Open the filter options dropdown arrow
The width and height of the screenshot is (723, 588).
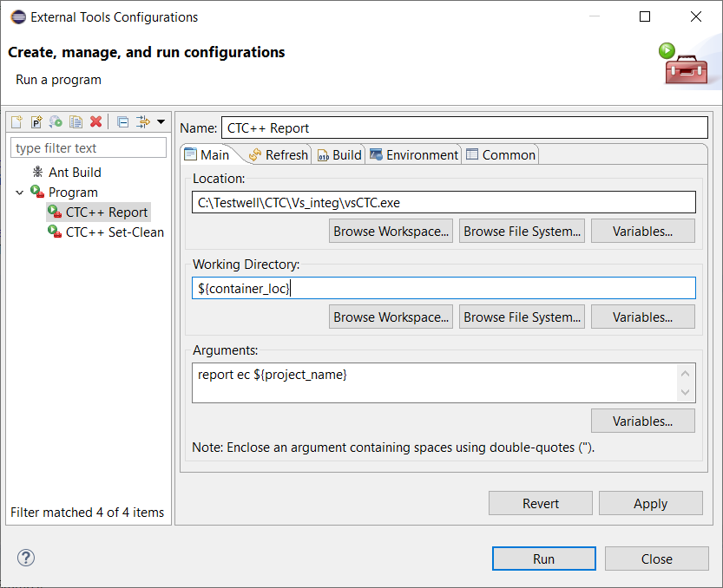(161, 122)
